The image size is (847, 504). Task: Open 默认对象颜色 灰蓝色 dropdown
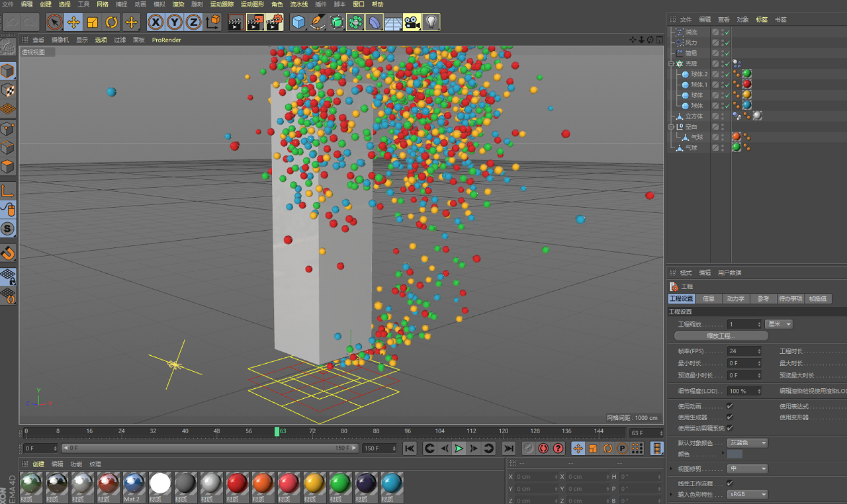pos(748,442)
